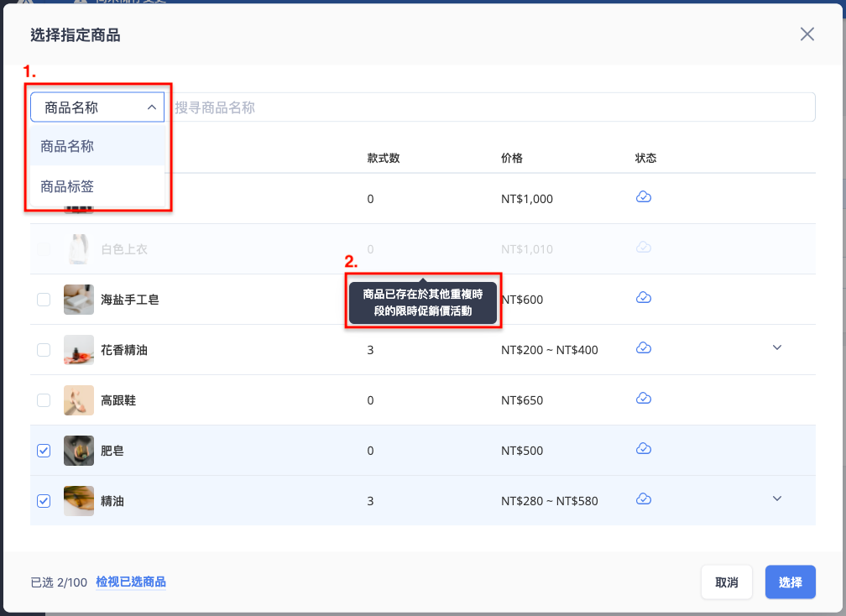Check the 海盐手工皂 checkbox
This screenshot has width=846, height=616.
tap(44, 300)
